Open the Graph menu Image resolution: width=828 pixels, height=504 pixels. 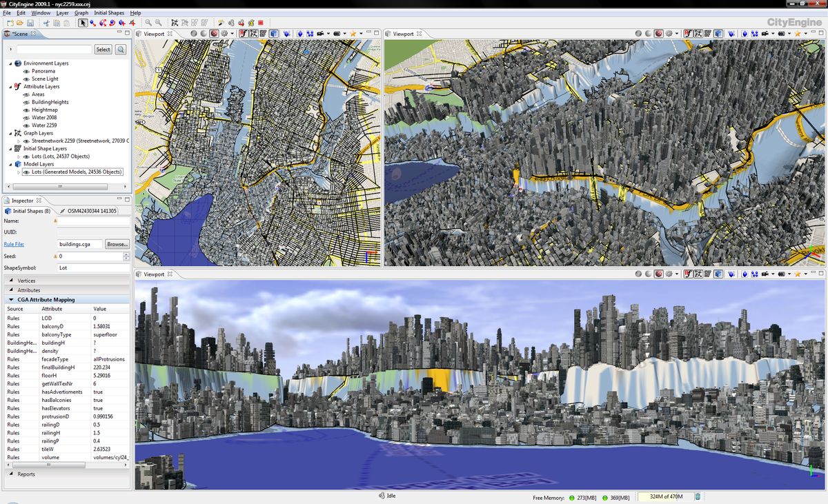click(x=81, y=13)
